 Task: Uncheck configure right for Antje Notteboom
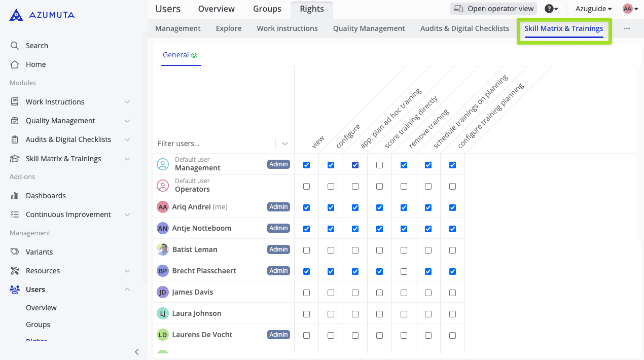[331, 229]
